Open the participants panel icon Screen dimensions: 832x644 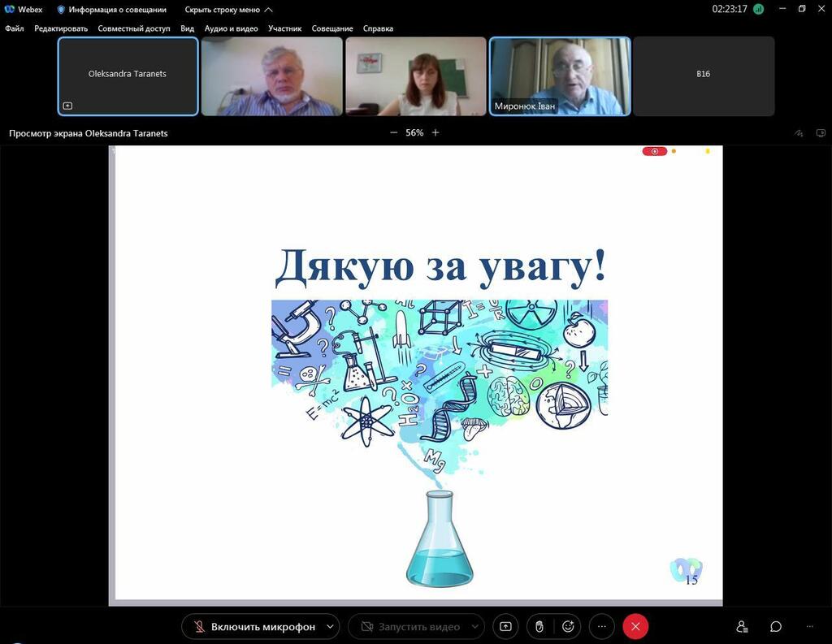(742, 626)
